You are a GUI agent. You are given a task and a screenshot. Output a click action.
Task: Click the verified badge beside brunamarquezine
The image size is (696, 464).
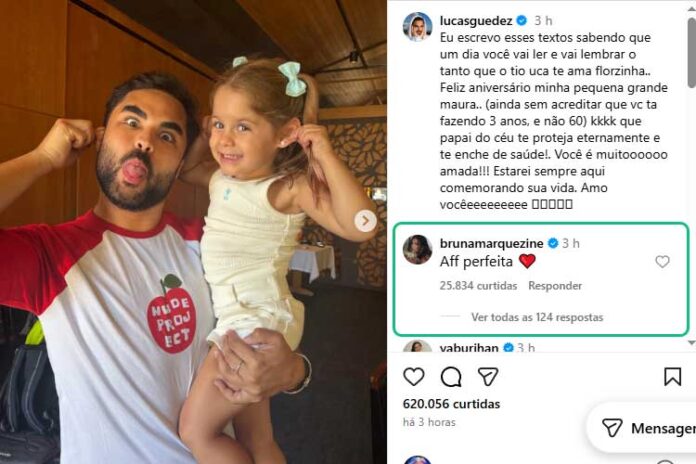553,243
